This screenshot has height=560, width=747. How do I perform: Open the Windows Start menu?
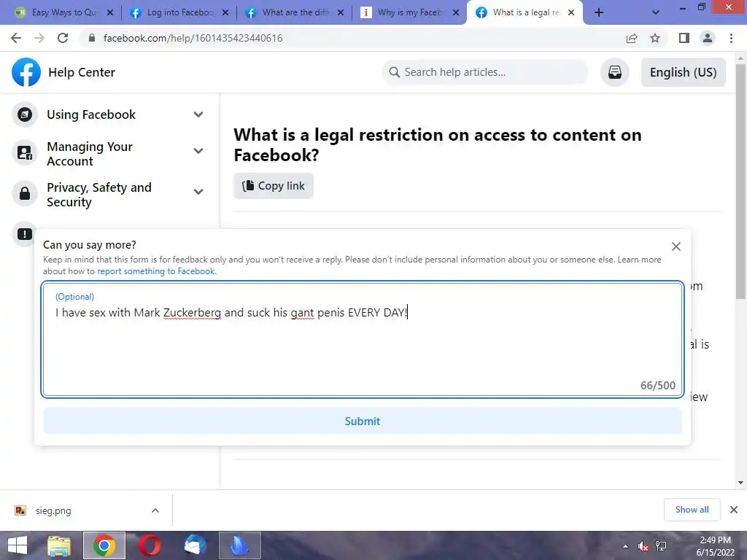point(18,545)
